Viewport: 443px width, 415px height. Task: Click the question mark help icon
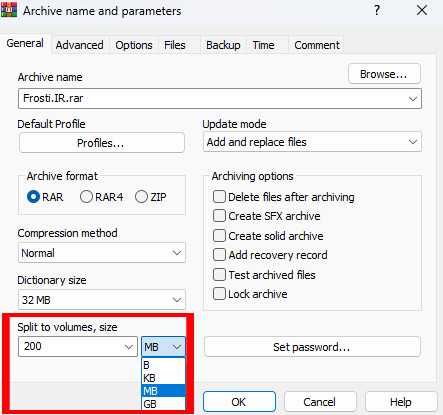coord(377,10)
